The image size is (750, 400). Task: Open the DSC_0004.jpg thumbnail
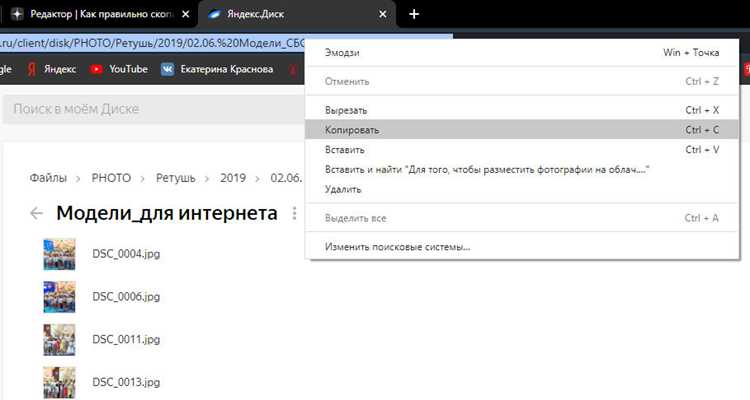pyautogui.click(x=59, y=254)
